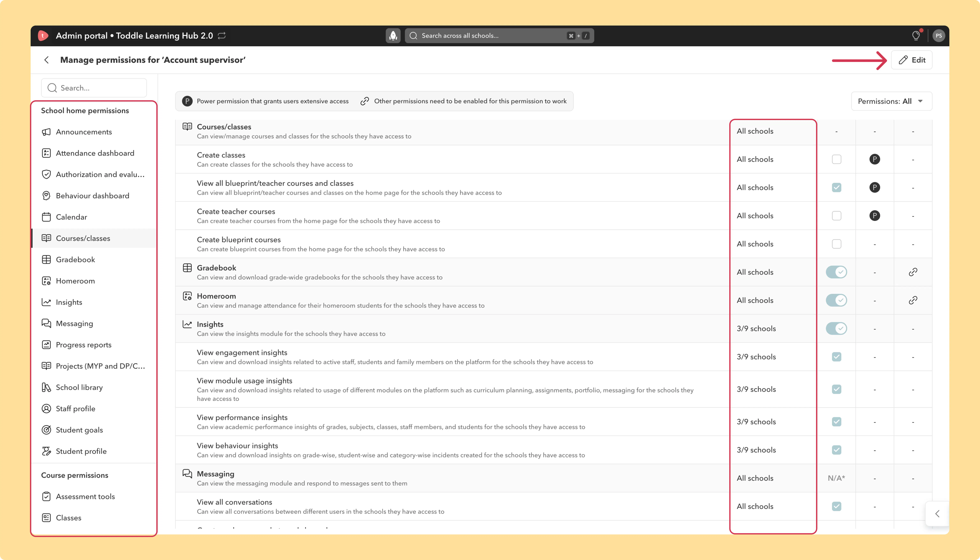Click the Homeroom icon in the permissions table
980x560 pixels.
click(187, 296)
